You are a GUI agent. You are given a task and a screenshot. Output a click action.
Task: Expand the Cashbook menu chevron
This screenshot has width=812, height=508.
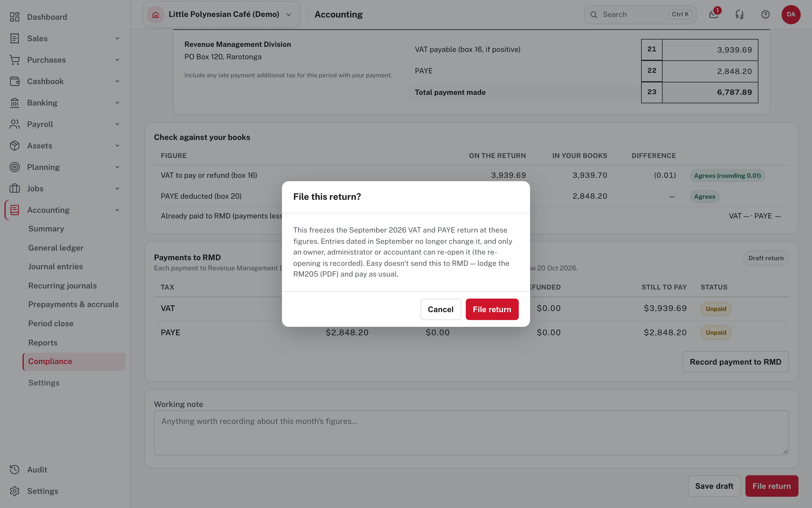[117, 81]
